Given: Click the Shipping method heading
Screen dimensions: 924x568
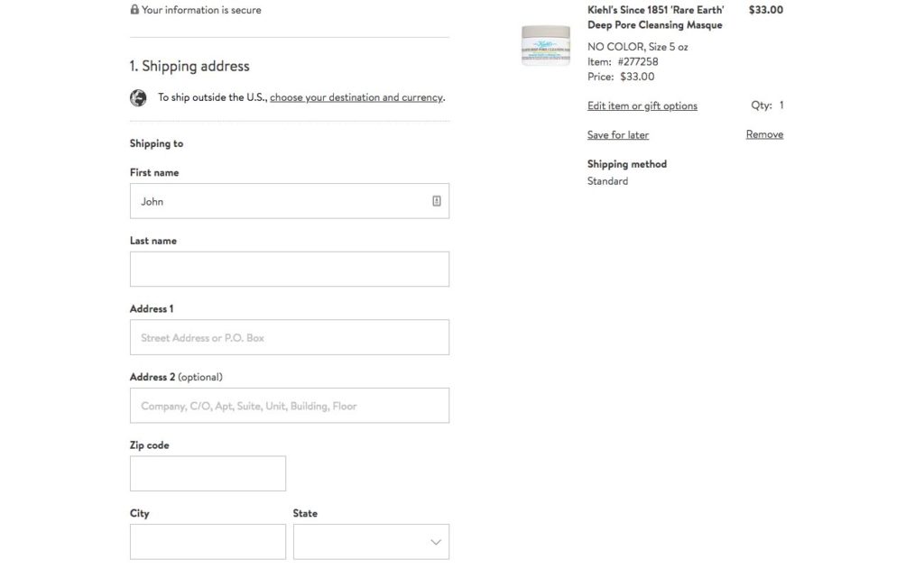Looking at the screenshot, I should 627,164.
